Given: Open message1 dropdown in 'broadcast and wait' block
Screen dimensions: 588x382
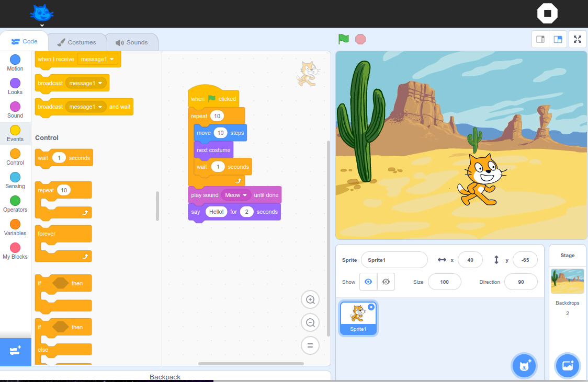Looking at the screenshot, I should 86,107.
